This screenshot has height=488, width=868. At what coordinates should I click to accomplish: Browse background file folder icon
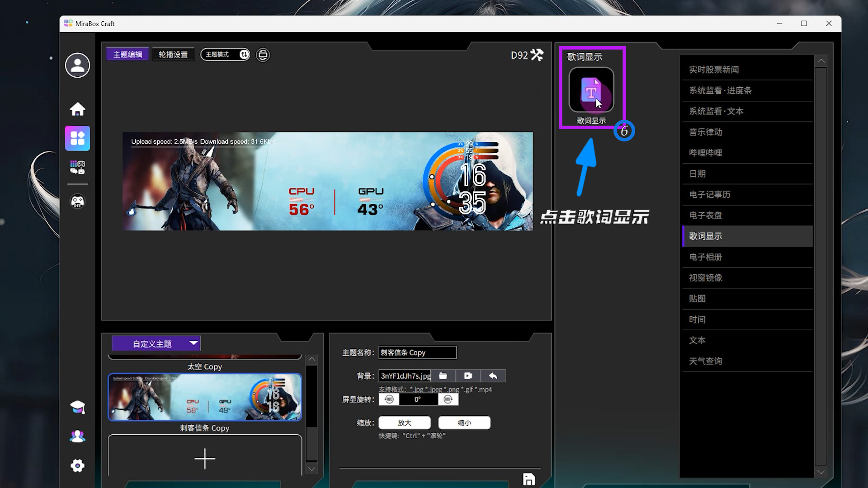click(443, 376)
